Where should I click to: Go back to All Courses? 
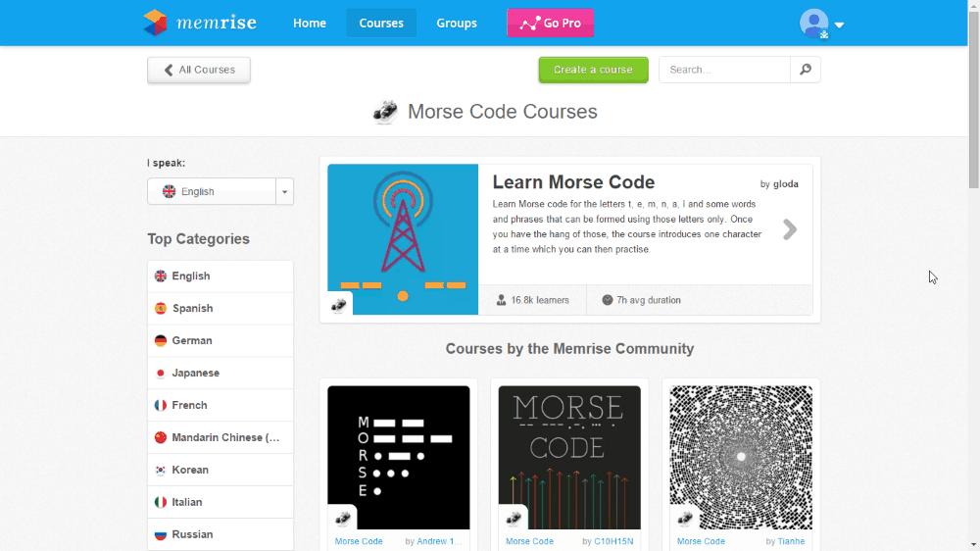pyautogui.click(x=199, y=70)
